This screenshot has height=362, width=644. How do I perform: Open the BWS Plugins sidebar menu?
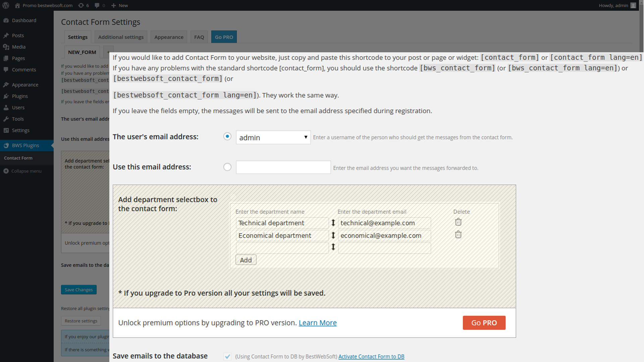click(x=25, y=145)
